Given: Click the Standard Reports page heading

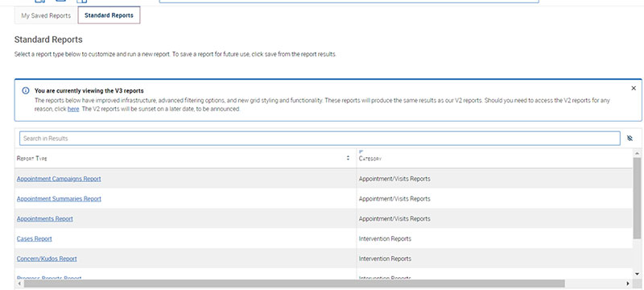Looking at the screenshot, I should click(x=48, y=39).
